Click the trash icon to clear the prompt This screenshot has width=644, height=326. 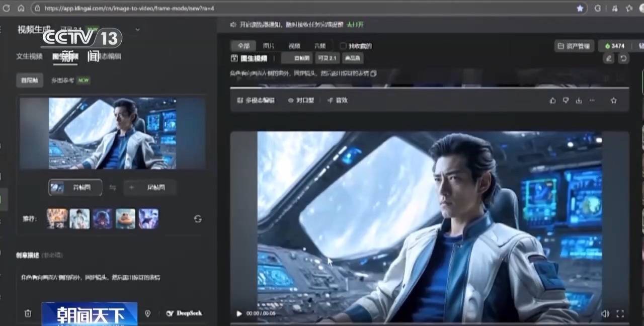point(29,313)
